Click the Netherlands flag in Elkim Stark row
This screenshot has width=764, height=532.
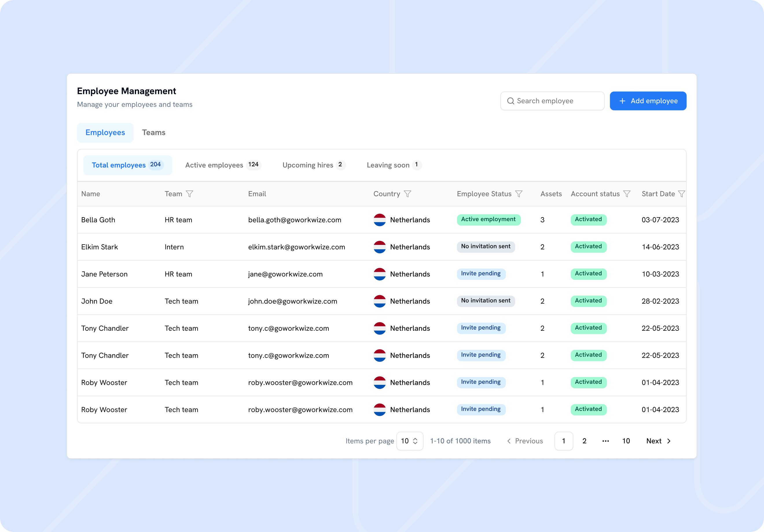(x=379, y=247)
